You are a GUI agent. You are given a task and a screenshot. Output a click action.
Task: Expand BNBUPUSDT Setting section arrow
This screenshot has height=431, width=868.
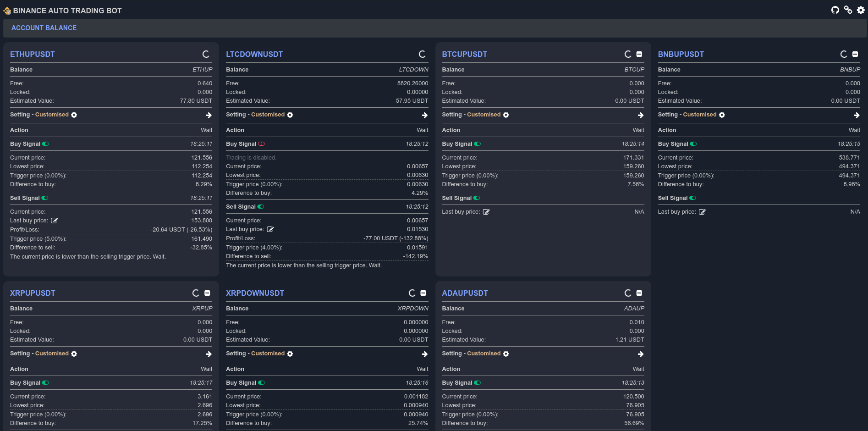coord(857,115)
